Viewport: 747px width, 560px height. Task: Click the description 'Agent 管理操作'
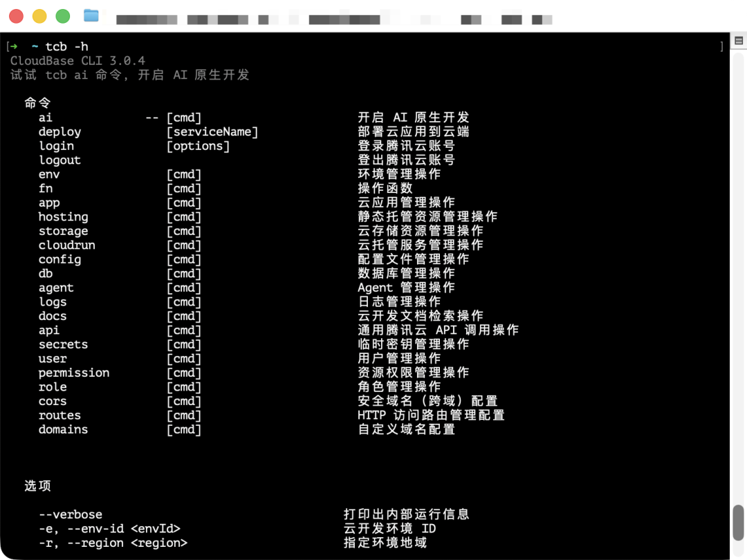[x=407, y=288]
